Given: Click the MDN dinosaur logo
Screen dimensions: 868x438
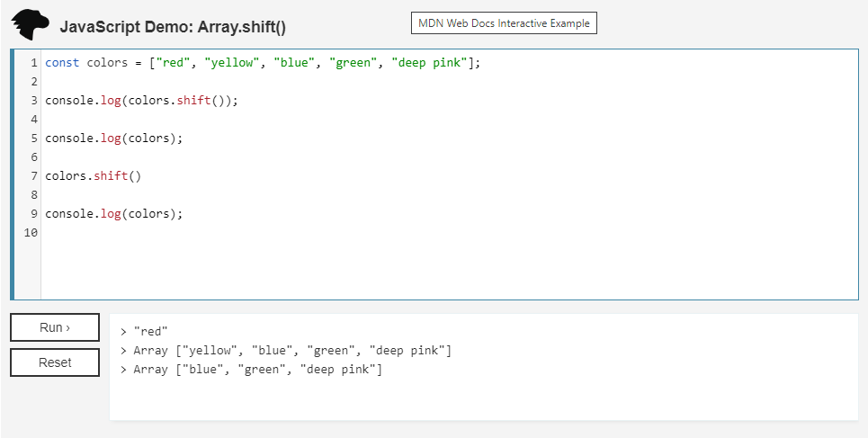Looking at the screenshot, I should (x=31, y=25).
